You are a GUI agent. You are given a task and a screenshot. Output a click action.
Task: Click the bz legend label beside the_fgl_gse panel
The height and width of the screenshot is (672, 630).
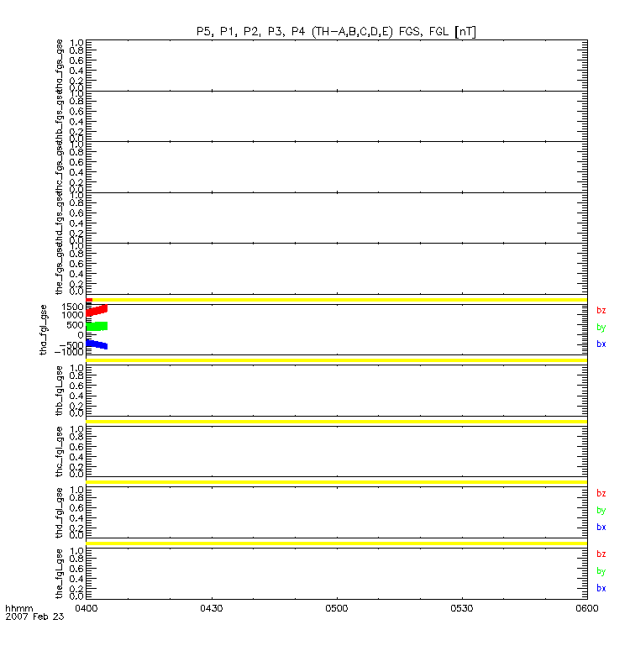601,554
